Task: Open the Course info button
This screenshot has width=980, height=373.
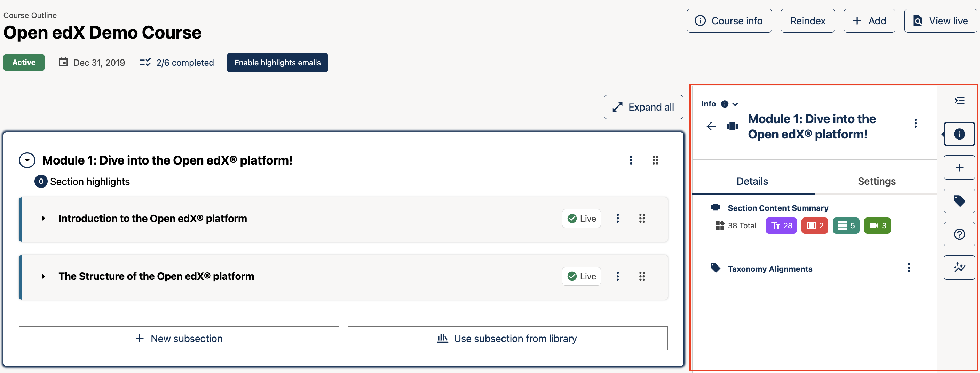Action: (x=729, y=21)
